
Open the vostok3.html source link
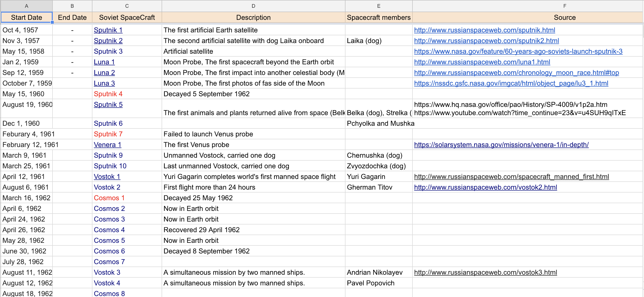tap(485, 273)
